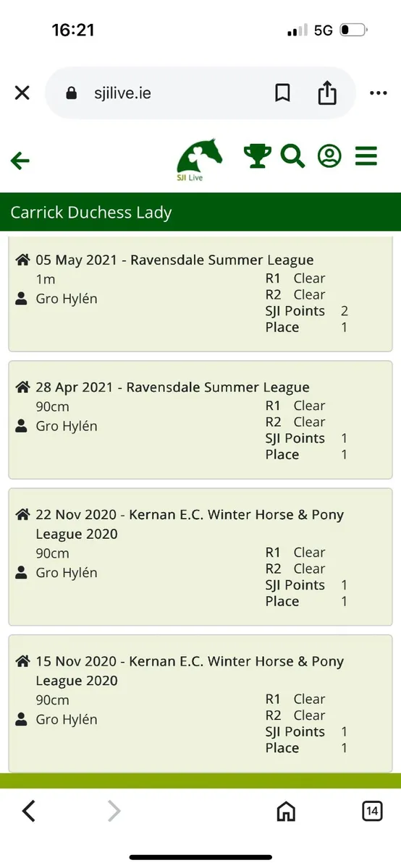Open the tab switcher showing 14 tabs
This screenshot has height=868, width=401.
click(372, 811)
